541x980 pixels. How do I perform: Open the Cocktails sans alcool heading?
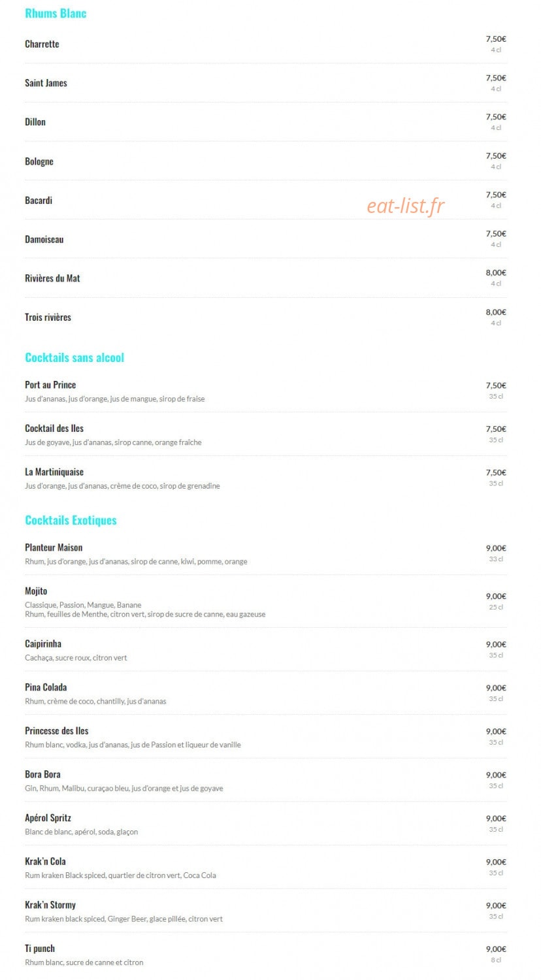pyautogui.click(x=74, y=357)
